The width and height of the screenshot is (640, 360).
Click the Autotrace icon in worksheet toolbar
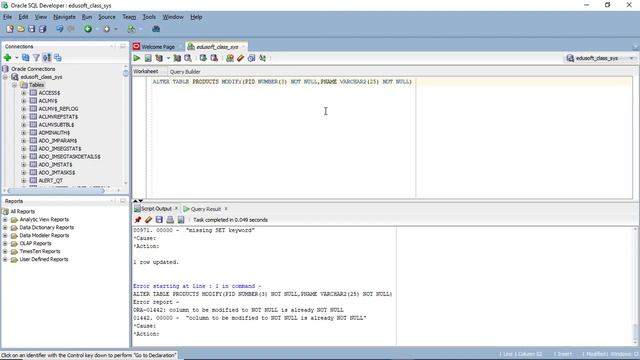pos(177,58)
